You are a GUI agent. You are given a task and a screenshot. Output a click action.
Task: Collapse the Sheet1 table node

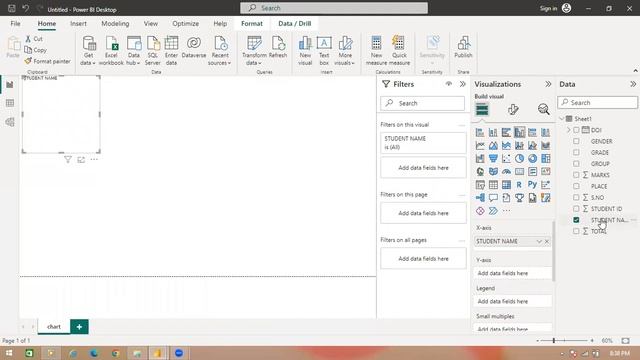(x=562, y=119)
